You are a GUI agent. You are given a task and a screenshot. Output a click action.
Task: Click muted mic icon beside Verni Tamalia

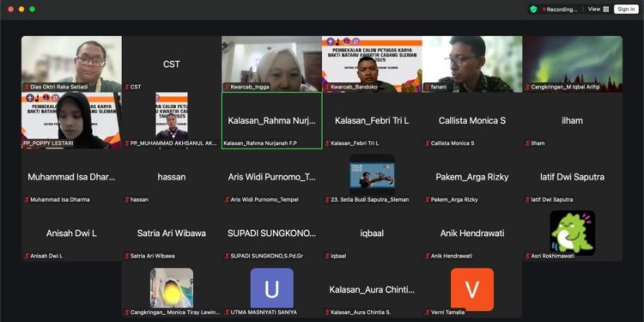pyautogui.click(x=427, y=313)
